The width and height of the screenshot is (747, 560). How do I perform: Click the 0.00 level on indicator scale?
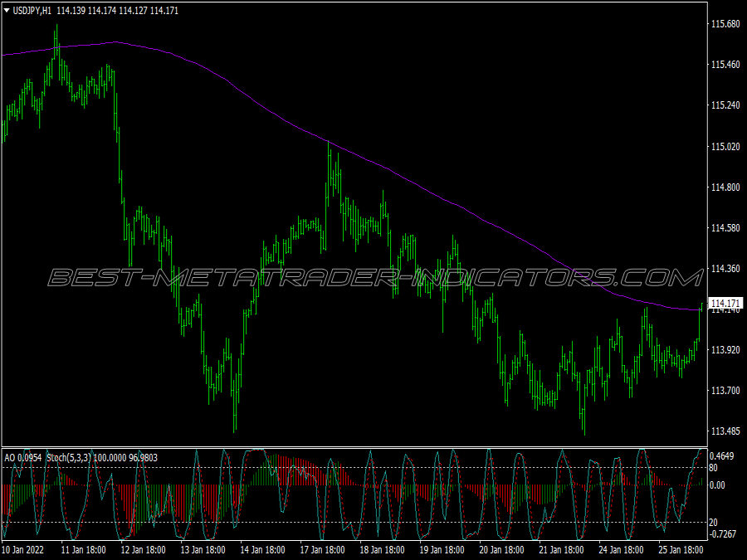pyautogui.click(x=717, y=485)
